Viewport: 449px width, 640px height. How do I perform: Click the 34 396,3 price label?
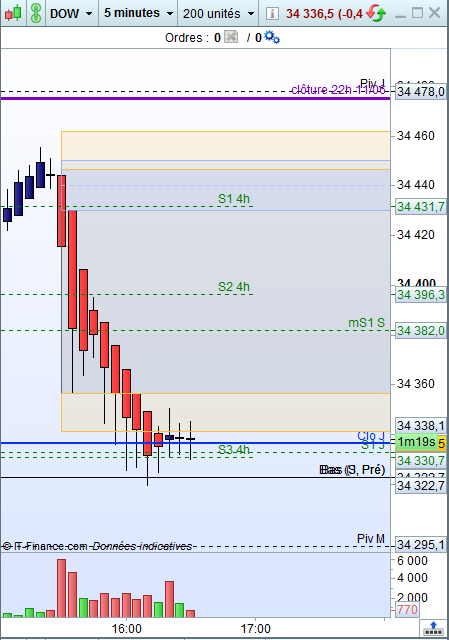coord(421,294)
